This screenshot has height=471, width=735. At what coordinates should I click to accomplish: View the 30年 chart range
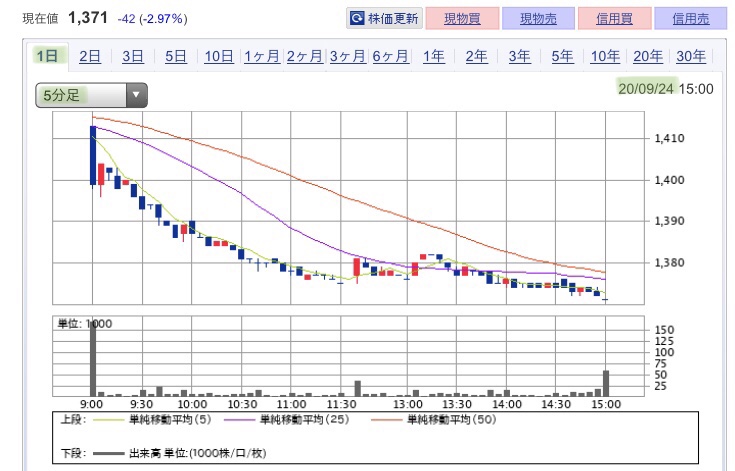coord(691,56)
